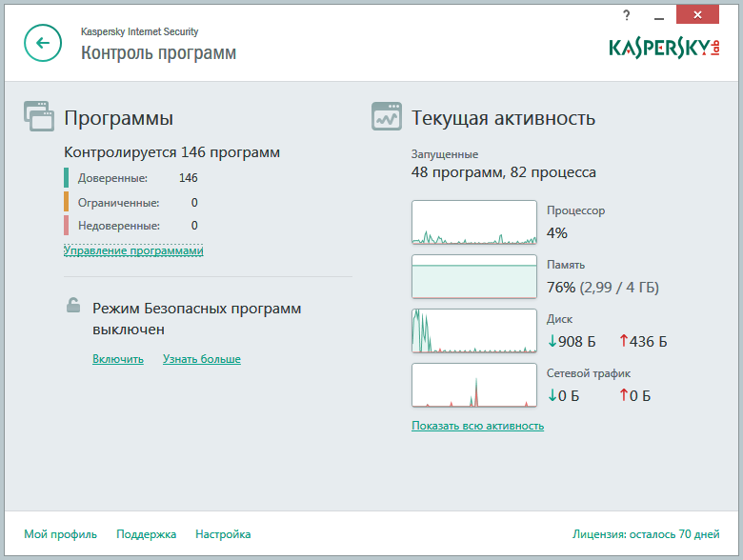This screenshot has width=743, height=560.
Task: Click the green Доверенные color bar
Action: 67,178
